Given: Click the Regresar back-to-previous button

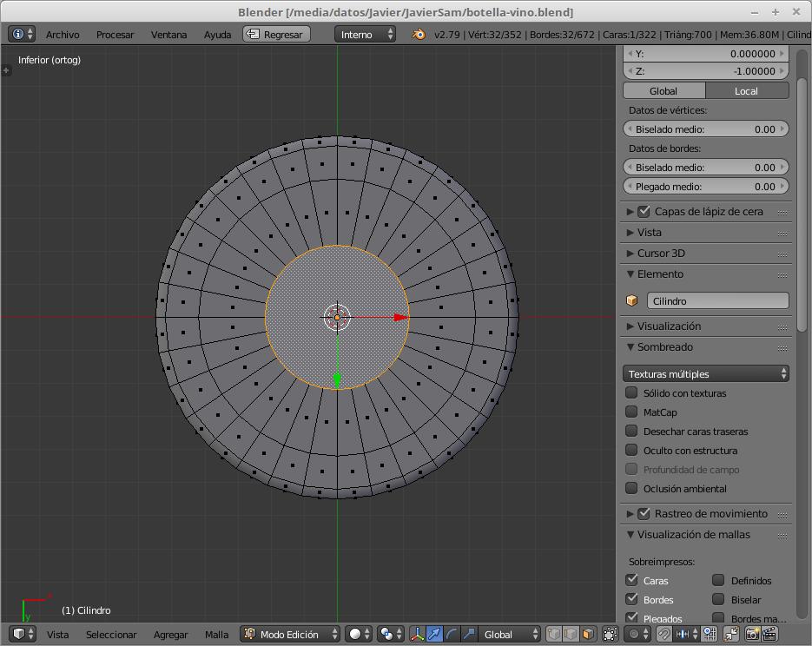Looking at the screenshot, I should point(276,34).
